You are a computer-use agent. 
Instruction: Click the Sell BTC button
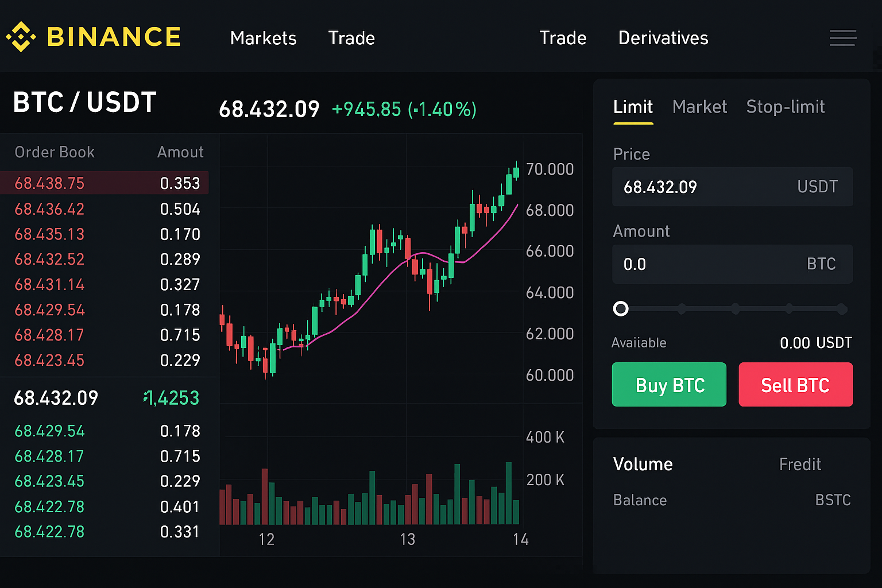(795, 385)
